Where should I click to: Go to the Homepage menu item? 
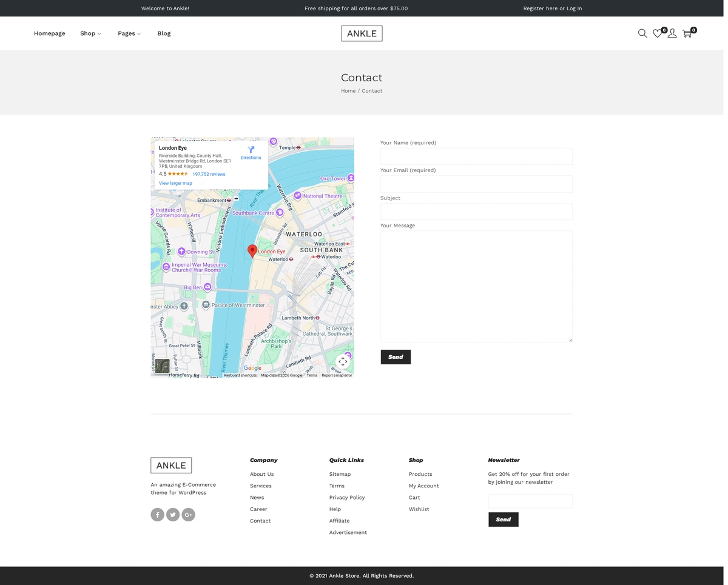click(49, 33)
